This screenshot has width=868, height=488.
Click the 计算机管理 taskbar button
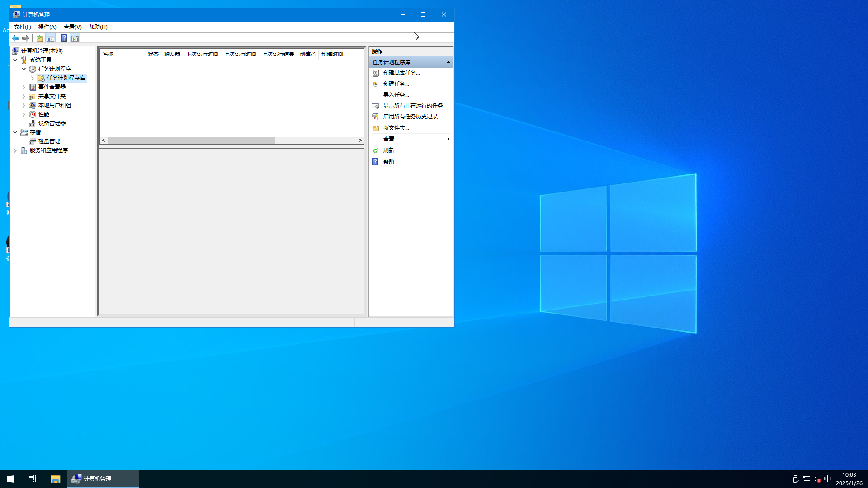pos(103,479)
